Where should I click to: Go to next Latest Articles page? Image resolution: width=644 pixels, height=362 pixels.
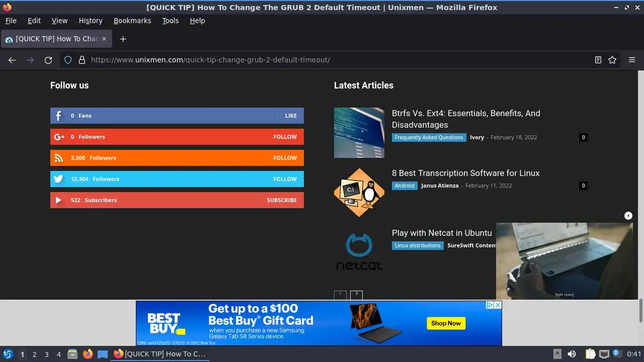point(357,295)
